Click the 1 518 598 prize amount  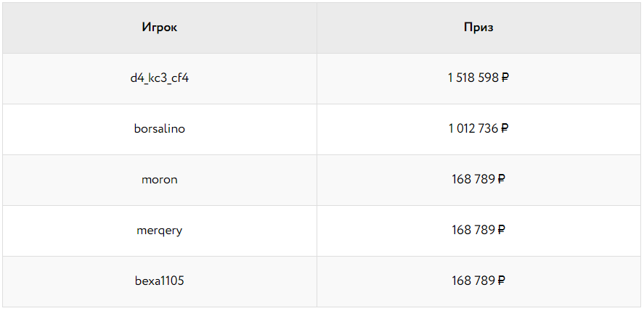point(473,78)
